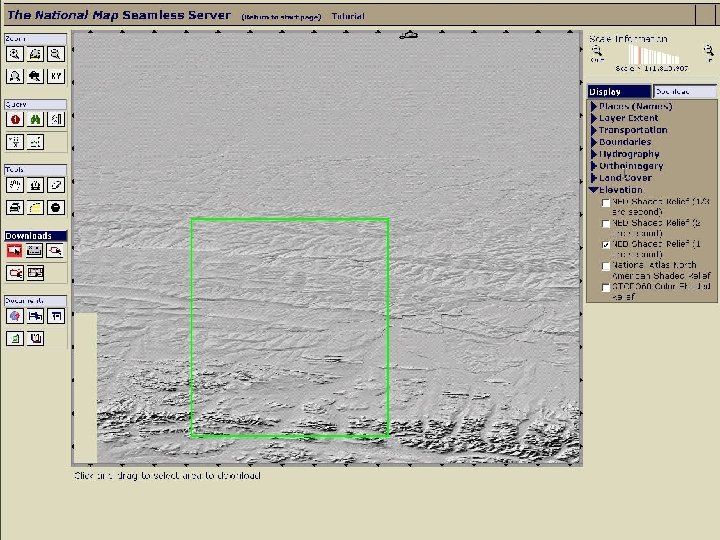Viewport: 720px width, 540px height.
Task: Select the red Identify query icon
Action: (x=15, y=119)
